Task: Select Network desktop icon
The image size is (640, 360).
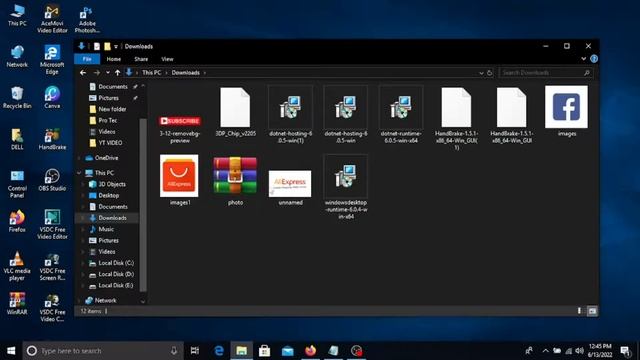Action: pos(17,56)
